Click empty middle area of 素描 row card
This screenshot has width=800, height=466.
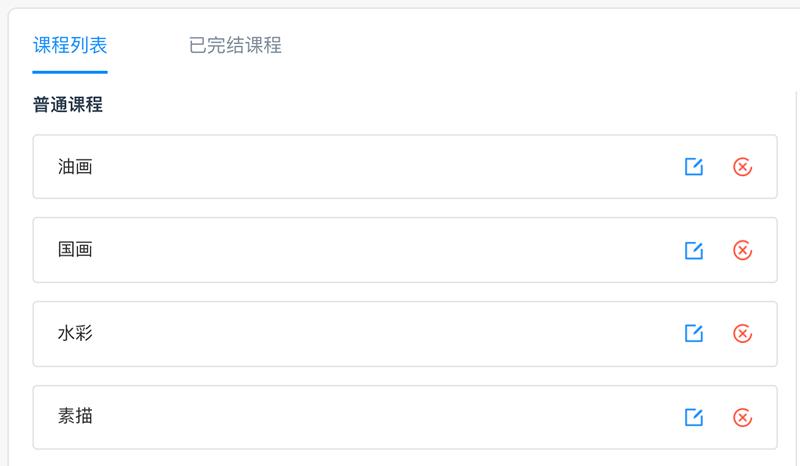tap(380, 417)
